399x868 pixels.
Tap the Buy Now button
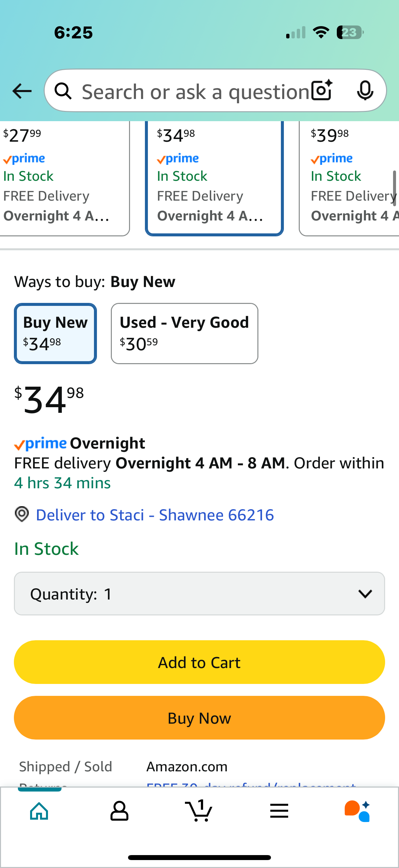coord(199,718)
